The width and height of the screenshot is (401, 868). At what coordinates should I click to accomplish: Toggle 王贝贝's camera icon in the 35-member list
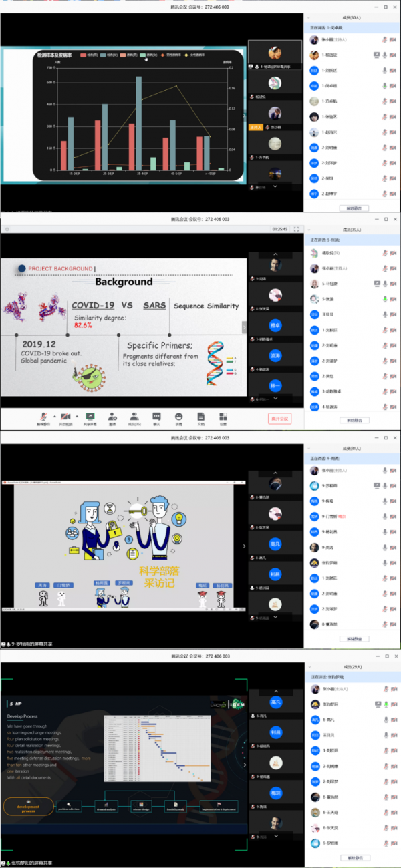coord(394,314)
